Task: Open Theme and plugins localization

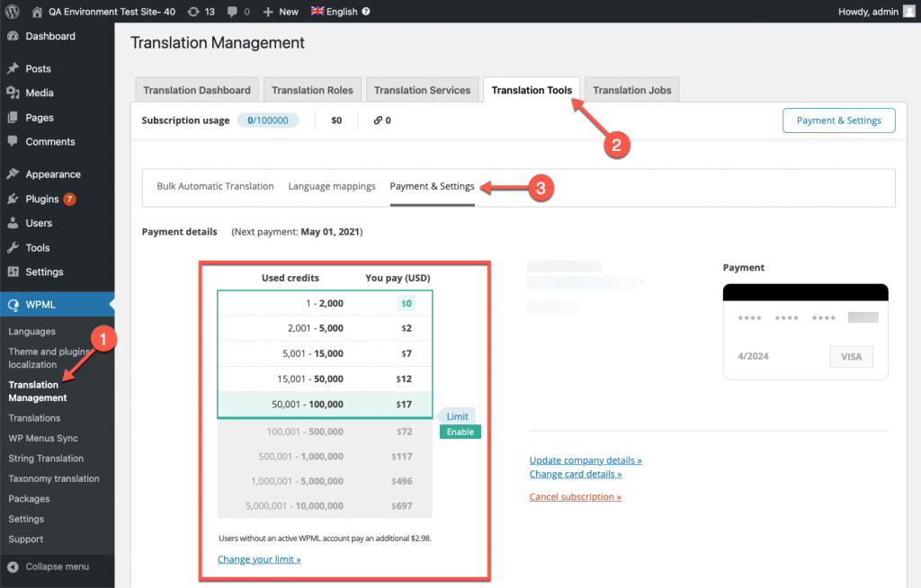Action: (49, 358)
